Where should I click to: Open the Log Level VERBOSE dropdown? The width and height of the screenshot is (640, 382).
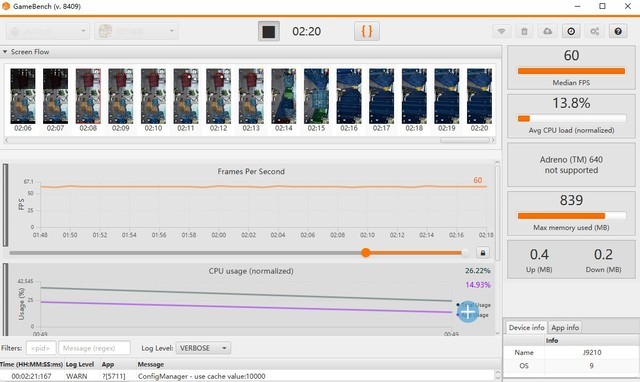(203, 348)
